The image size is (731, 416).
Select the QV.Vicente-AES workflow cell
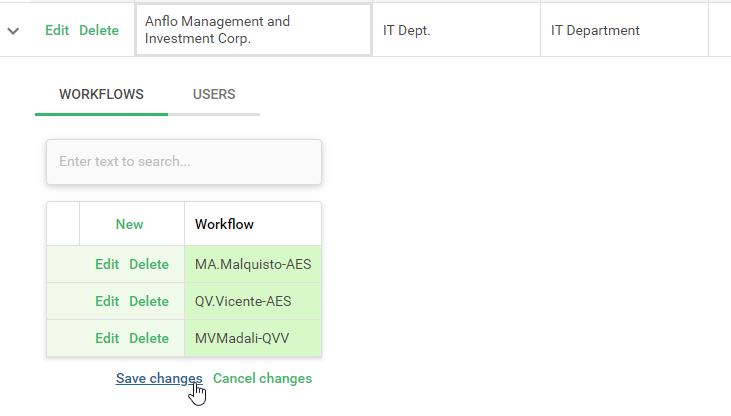point(253,302)
